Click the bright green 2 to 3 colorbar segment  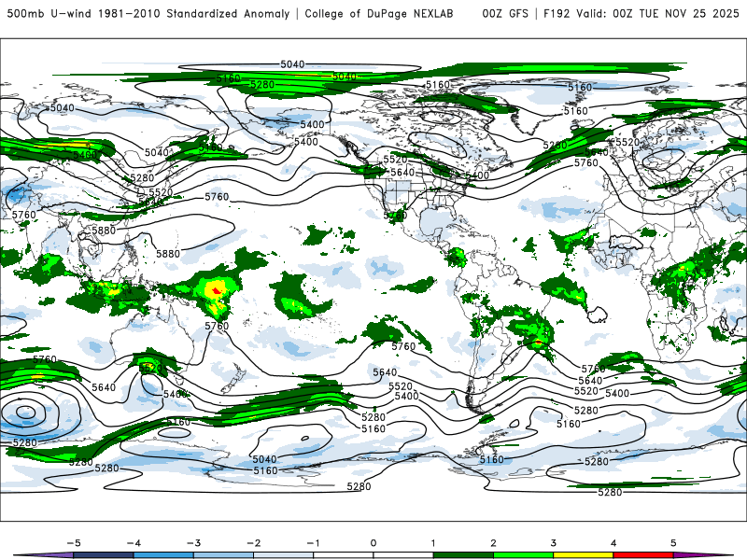pos(523,555)
